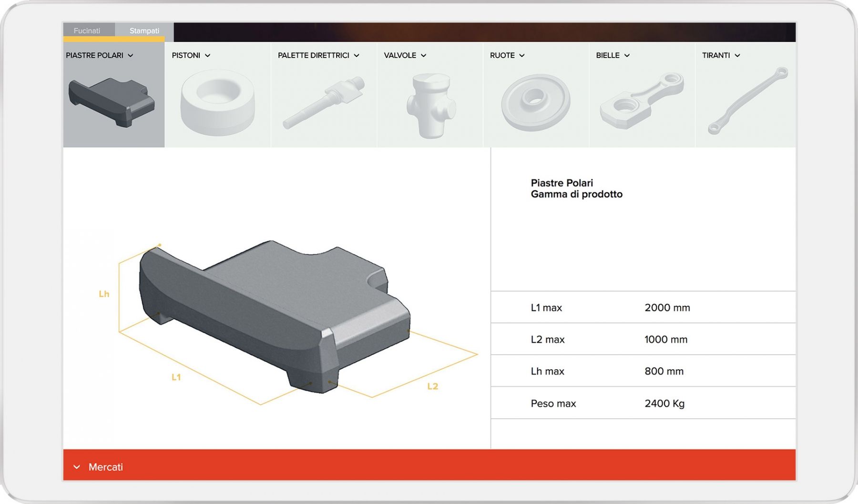The height and width of the screenshot is (504, 858).
Task: Open the Valvole dropdown chevron
Action: coord(423,56)
